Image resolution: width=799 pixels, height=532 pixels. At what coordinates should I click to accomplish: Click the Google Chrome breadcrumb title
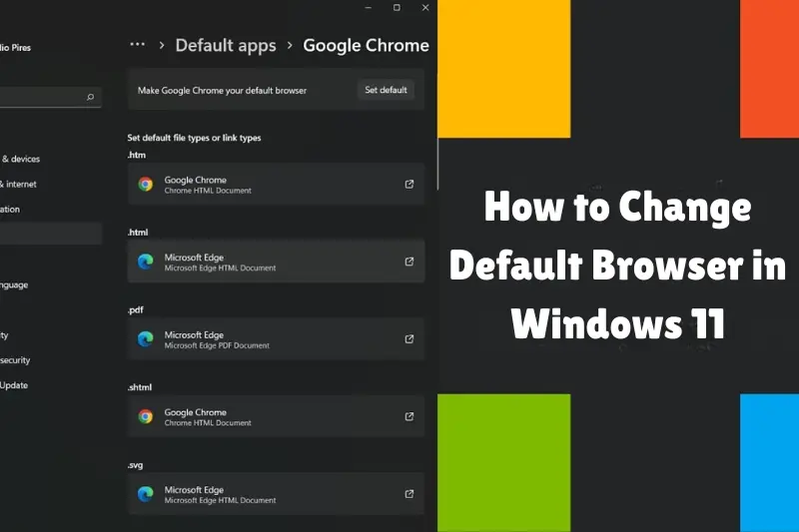click(366, 46)
